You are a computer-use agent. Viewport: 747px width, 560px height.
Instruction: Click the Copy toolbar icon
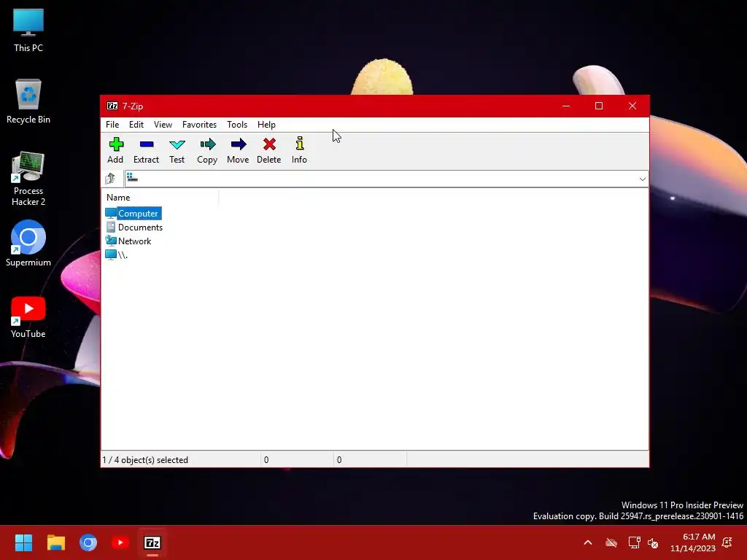[207, 150]
